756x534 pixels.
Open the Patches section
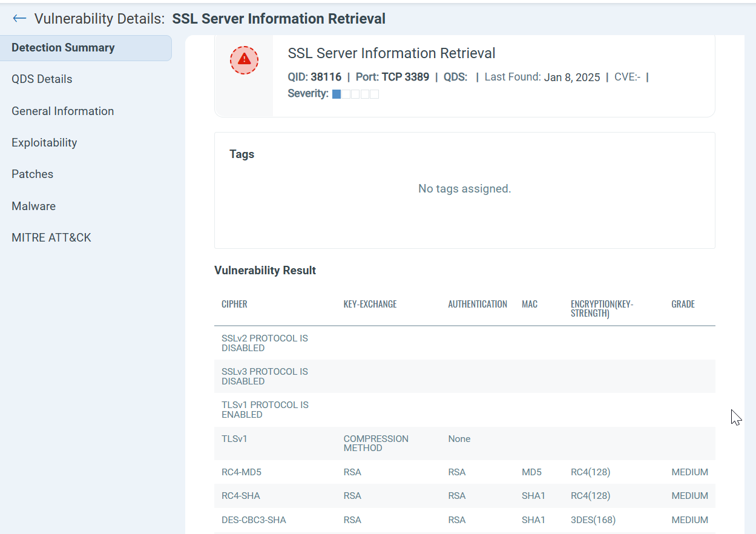tap(32, 174)
